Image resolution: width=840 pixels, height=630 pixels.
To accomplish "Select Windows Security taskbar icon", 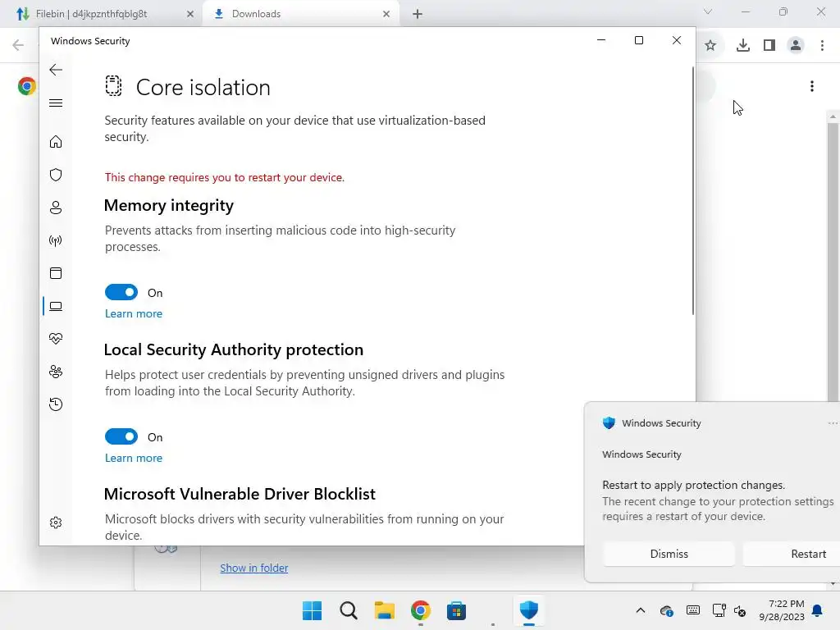I will 529,610.
